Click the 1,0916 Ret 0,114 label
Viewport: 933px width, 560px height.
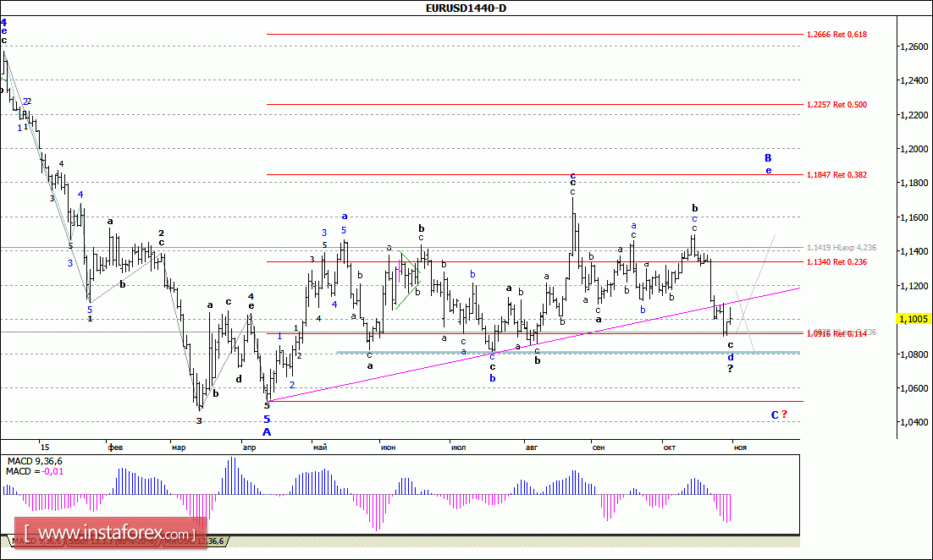tap(836, 334)
